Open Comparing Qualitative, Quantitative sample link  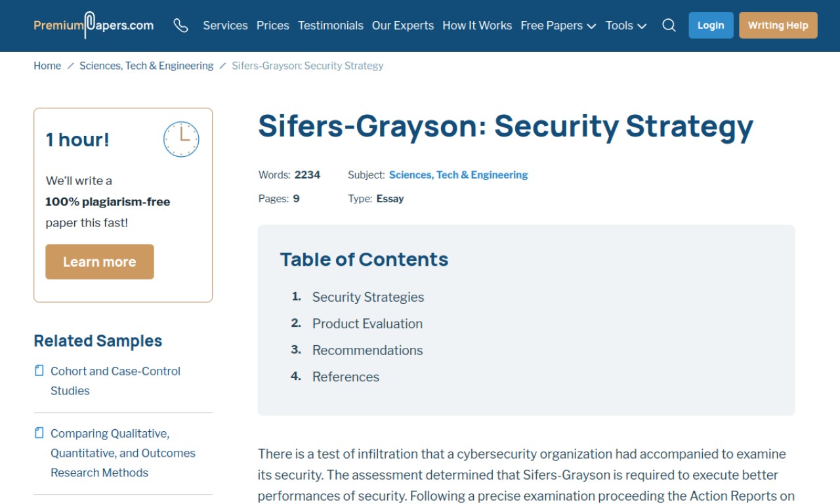(x=123, y=453)
